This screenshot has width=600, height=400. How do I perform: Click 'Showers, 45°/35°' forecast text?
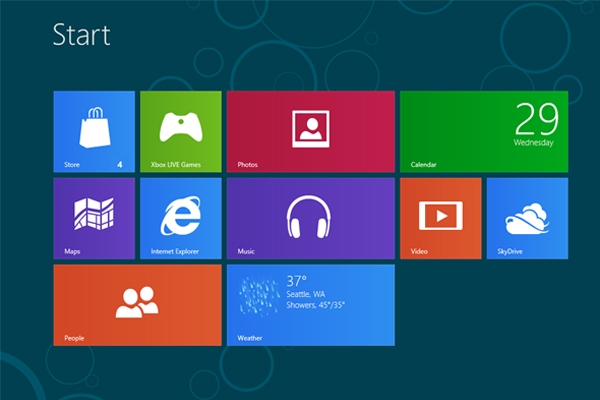pyautogui.click(x=316, y=305)
